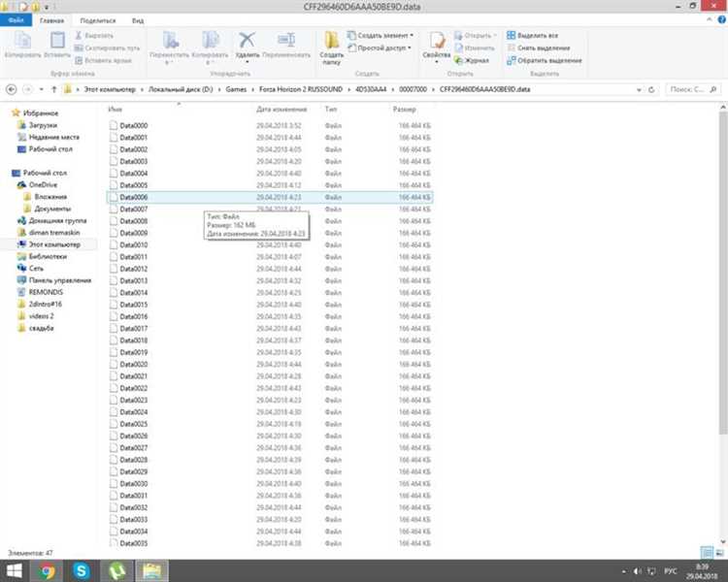Click the Cut scissors command
This screenshot has height=582, width=728.
(94, 36)
